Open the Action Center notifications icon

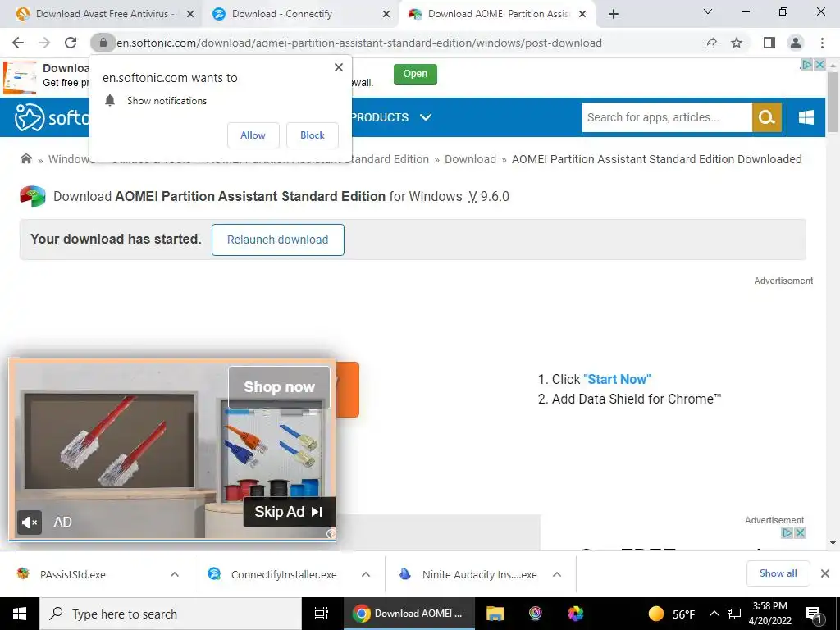coord(814,614)
